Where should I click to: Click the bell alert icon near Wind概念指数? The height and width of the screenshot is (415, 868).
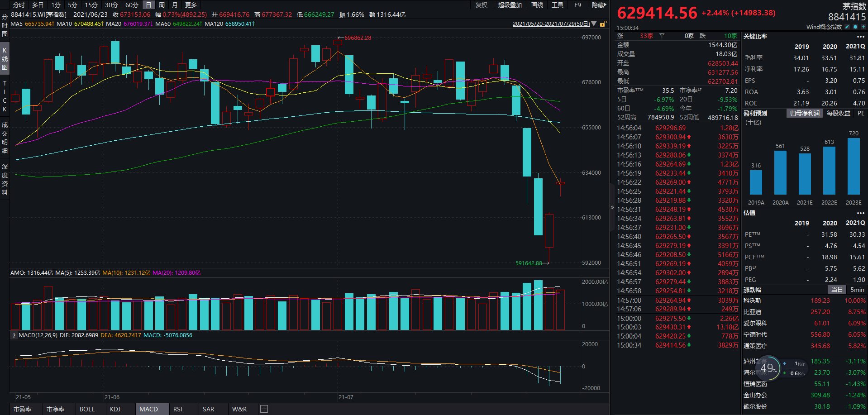coord(855,27)
